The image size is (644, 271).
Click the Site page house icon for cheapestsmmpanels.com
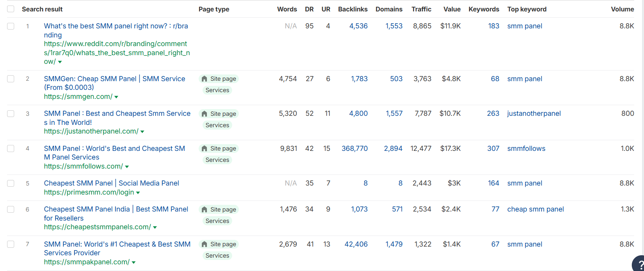pos(204,210)
